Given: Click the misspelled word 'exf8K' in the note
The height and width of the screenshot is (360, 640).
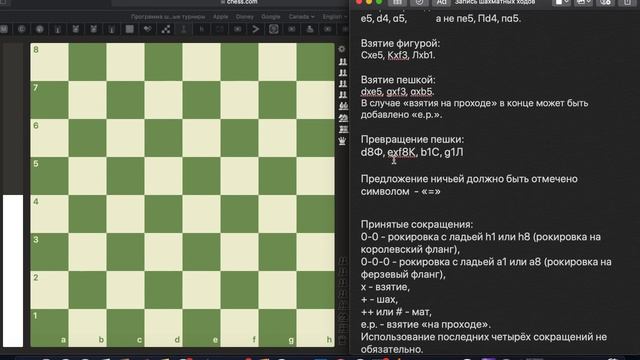Looking at the screenshot, I should click(402, 152).
